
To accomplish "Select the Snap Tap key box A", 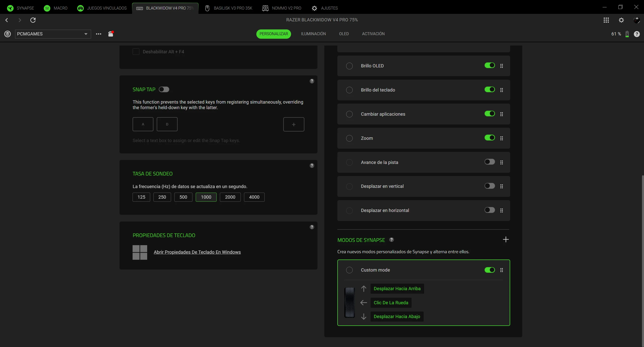I will [x=143, y=124].
